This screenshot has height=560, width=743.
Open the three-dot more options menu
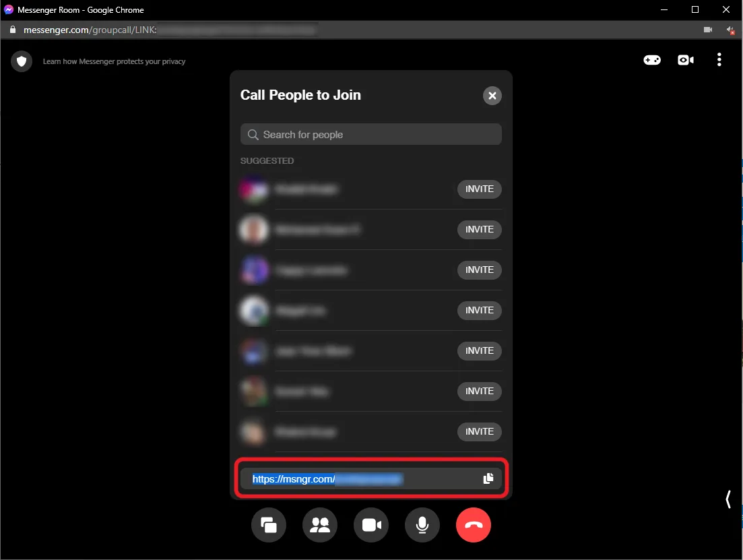(719, 60)
